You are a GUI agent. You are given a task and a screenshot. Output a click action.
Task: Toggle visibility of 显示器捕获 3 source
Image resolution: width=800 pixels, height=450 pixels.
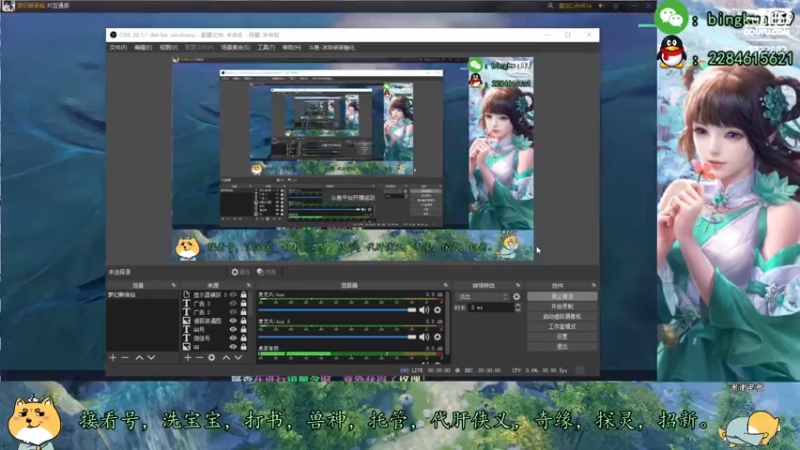(x=233, y=294)
